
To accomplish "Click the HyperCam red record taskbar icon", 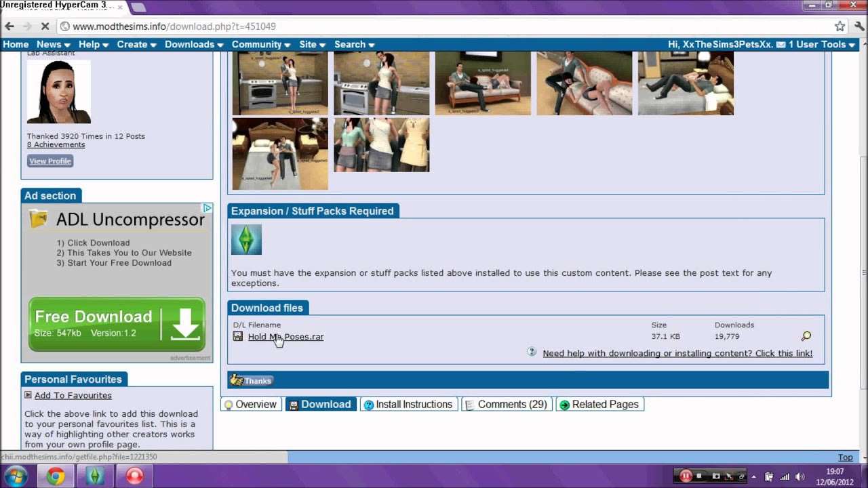I will [134, 476].
